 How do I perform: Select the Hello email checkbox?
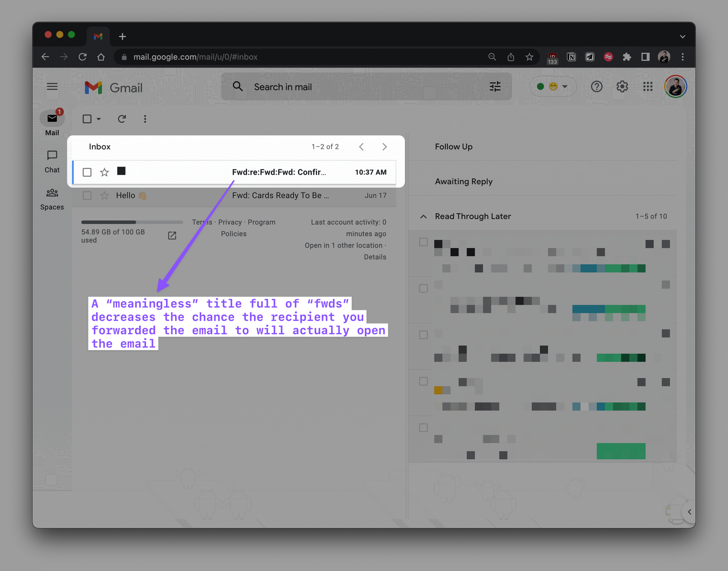click(87, 195)
